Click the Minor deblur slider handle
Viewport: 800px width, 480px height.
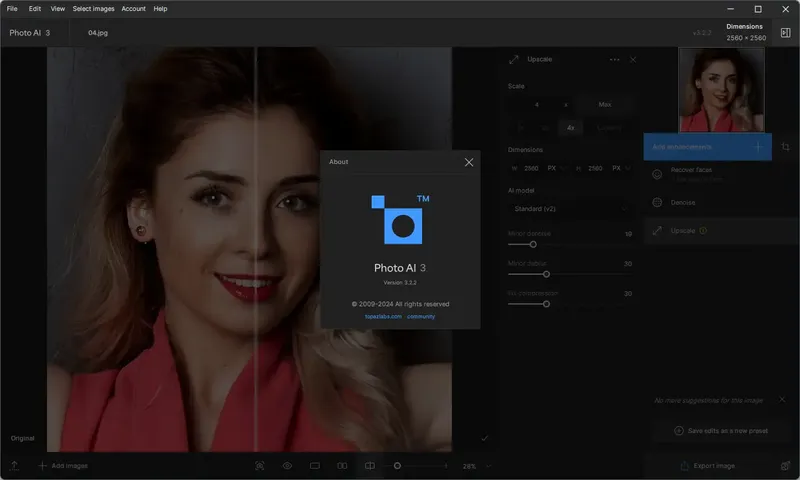tap(546, 274)
